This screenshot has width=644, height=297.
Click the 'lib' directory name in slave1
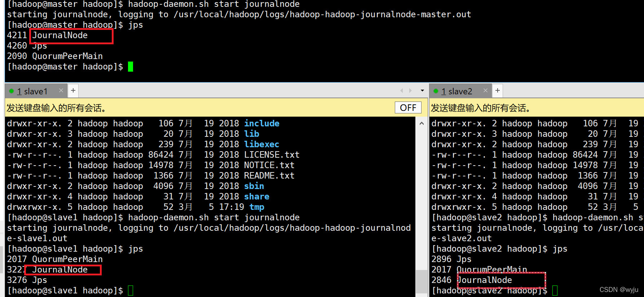click(x=252, y=134)
